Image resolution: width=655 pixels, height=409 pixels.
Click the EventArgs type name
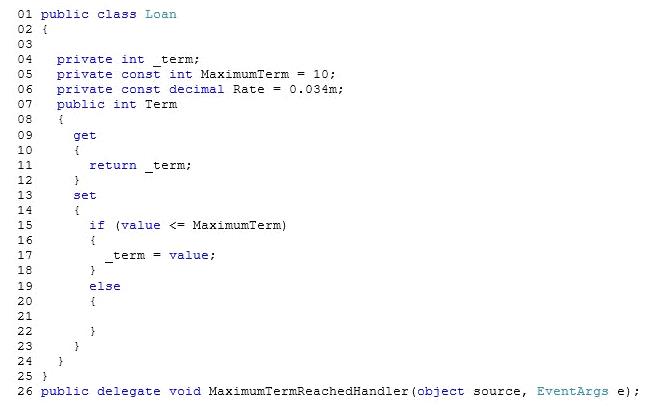pyautogui.click(x=572, y=391)
